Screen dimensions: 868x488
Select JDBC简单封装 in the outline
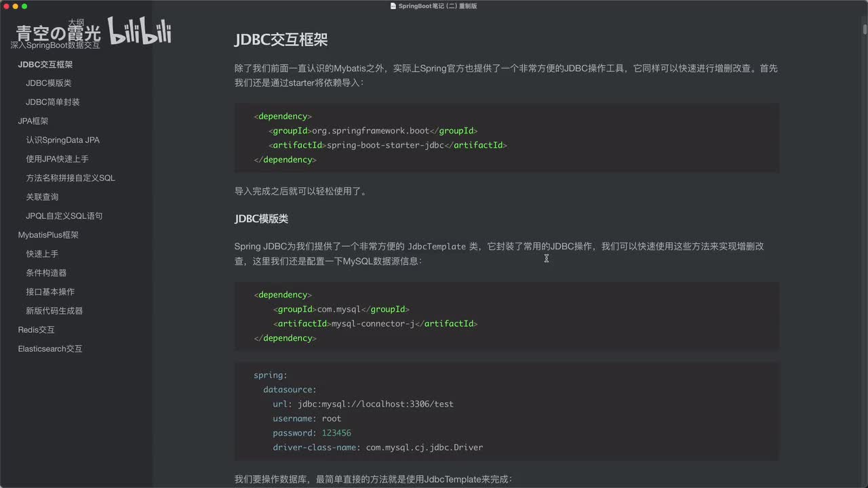(53, 102)
